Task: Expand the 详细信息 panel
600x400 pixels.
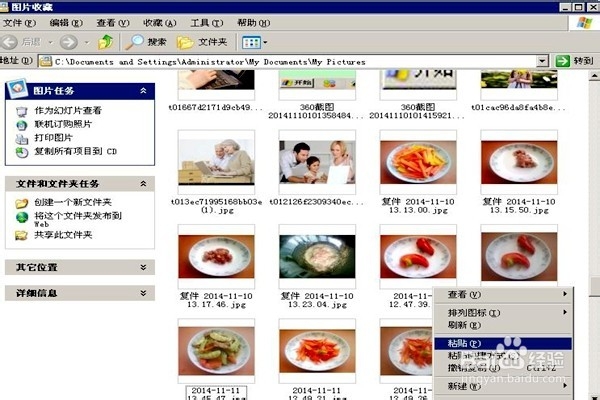Action: [x=143, y=293]
